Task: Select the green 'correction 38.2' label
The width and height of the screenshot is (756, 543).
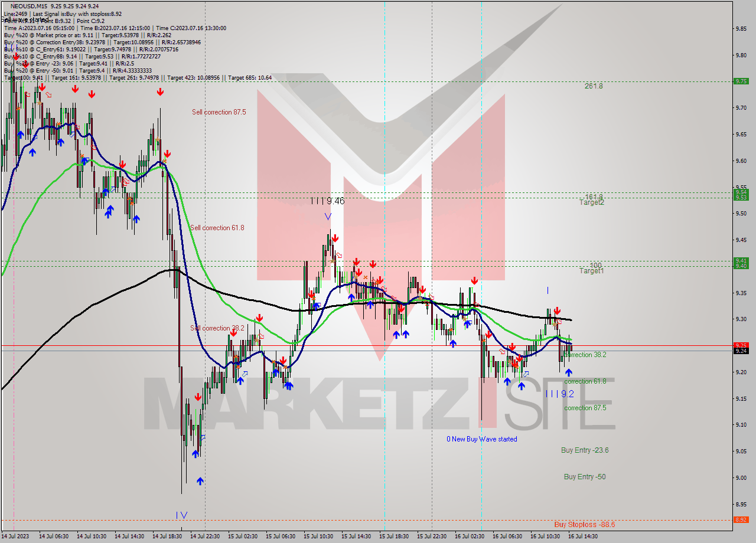Action: (585, 355)
